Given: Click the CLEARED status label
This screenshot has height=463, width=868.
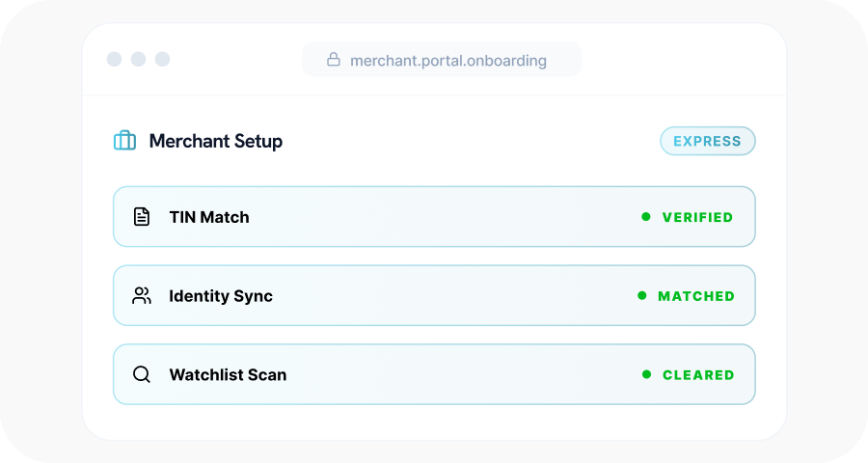Looking at the screenshot, I should pyautogui.click(x=698, y=375).
